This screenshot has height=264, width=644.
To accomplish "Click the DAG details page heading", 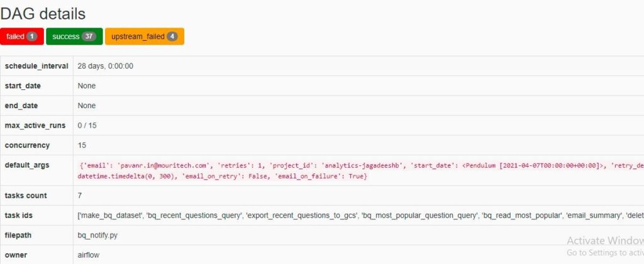I will pos(43,13).
